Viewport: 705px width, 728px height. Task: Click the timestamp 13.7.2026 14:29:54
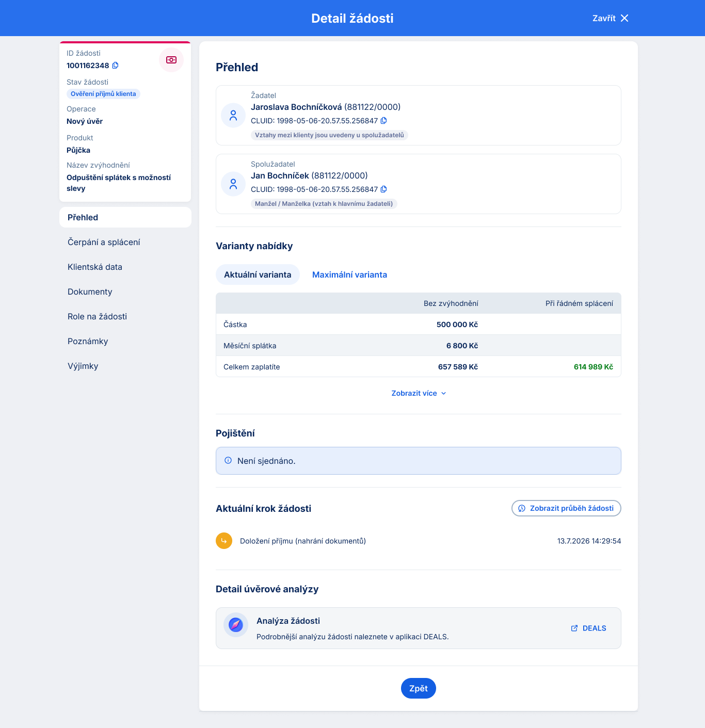[x=589, y=541]
